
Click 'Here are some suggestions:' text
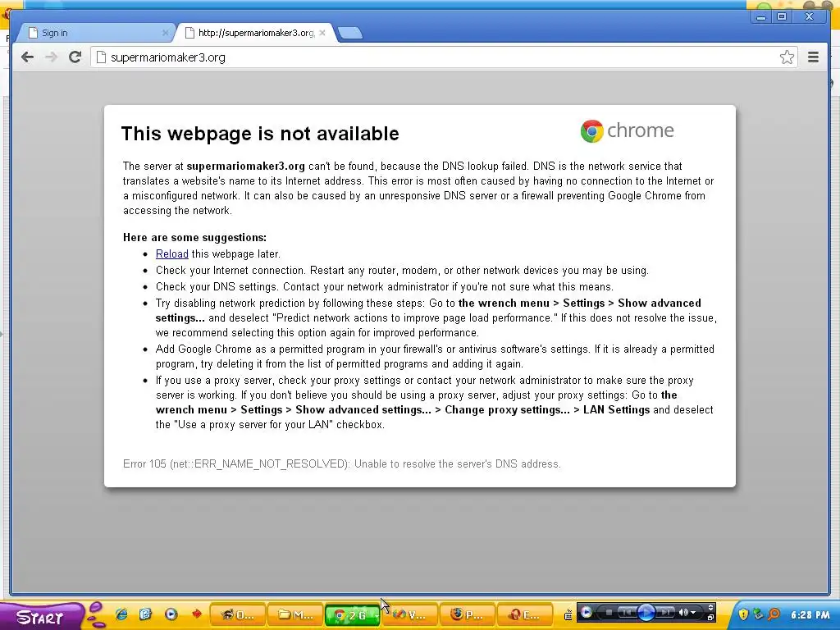(194, 237)
